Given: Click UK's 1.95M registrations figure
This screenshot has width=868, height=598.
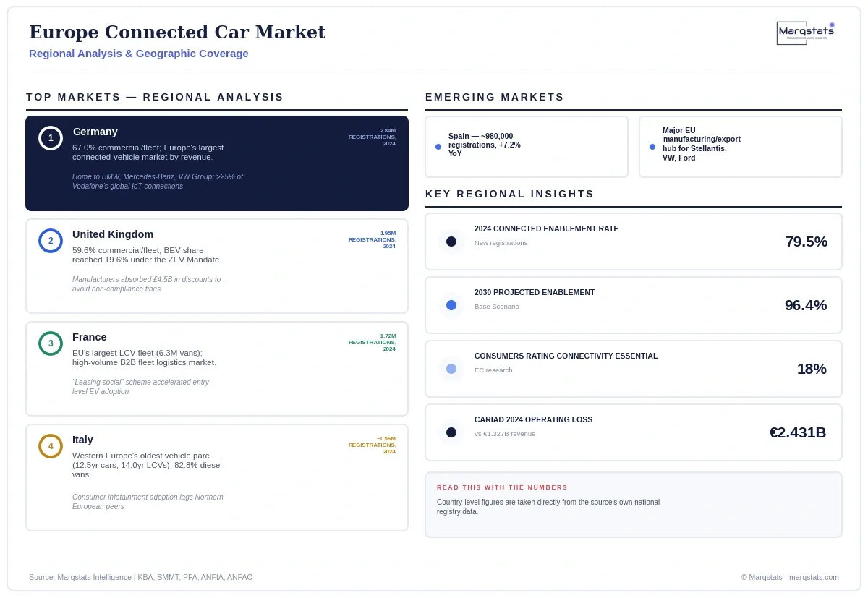Looking at the screenshot, I should click(373, 239).
